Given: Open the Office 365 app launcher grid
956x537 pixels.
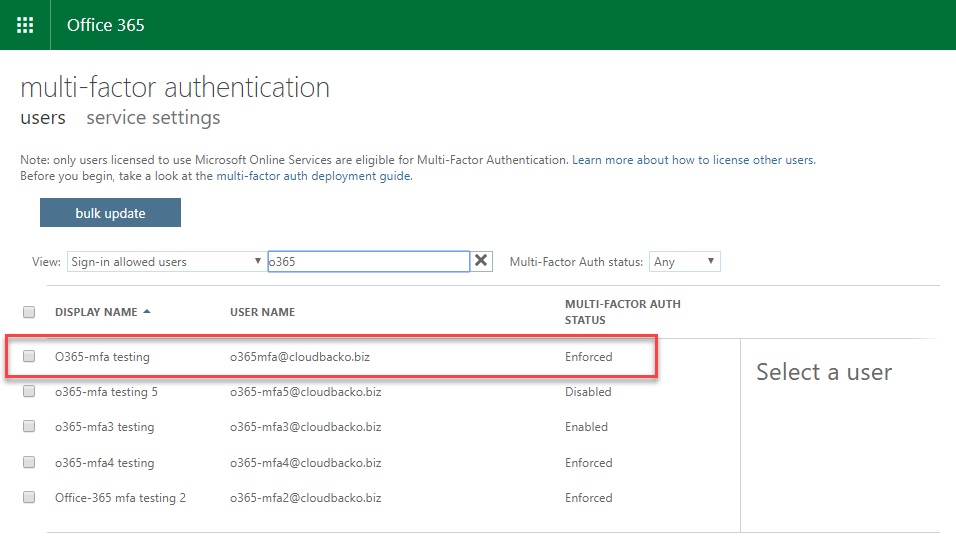Looking at the screenshot, I should (25, 25).
